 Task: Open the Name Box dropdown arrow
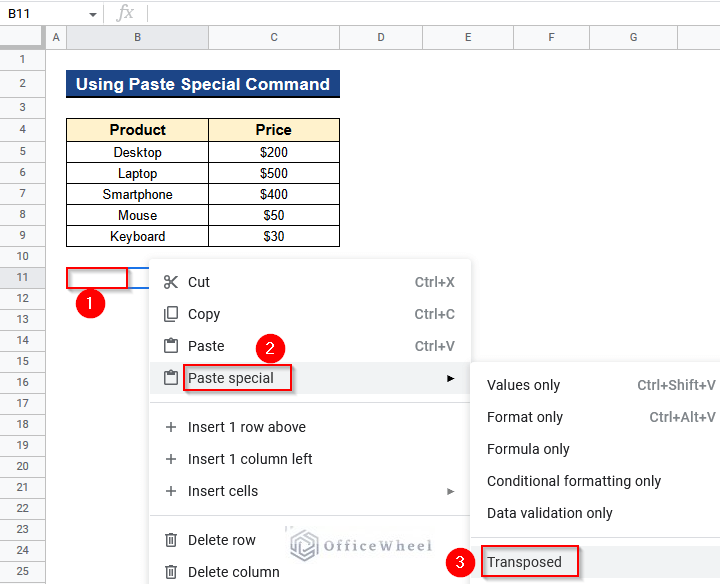(92, 14)
